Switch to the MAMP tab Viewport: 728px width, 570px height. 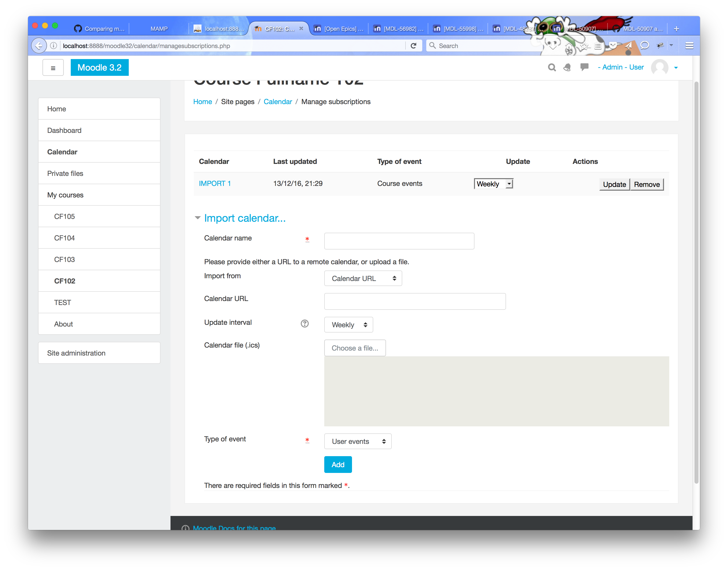click(159, 29)
